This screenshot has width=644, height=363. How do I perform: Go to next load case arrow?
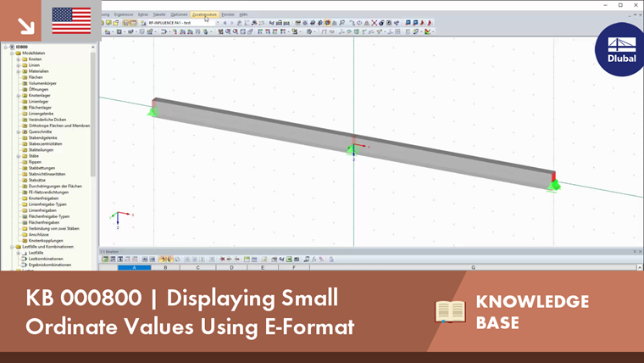click(231, 23)
